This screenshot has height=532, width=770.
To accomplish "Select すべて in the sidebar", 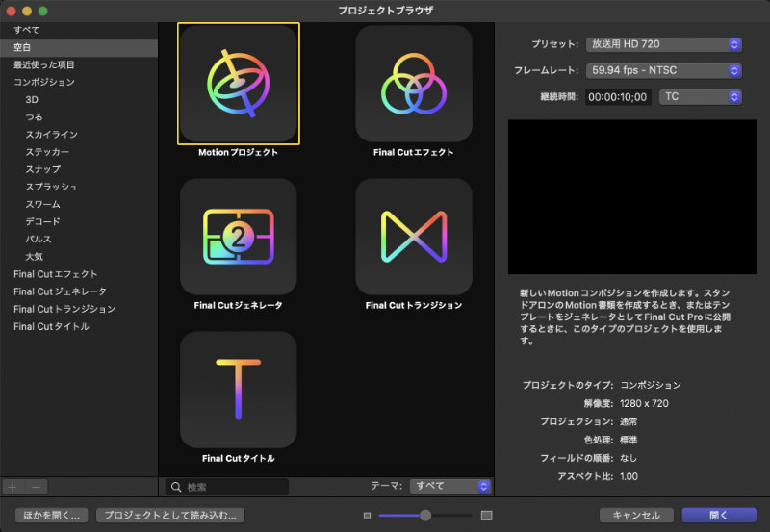I will point(27,30).
